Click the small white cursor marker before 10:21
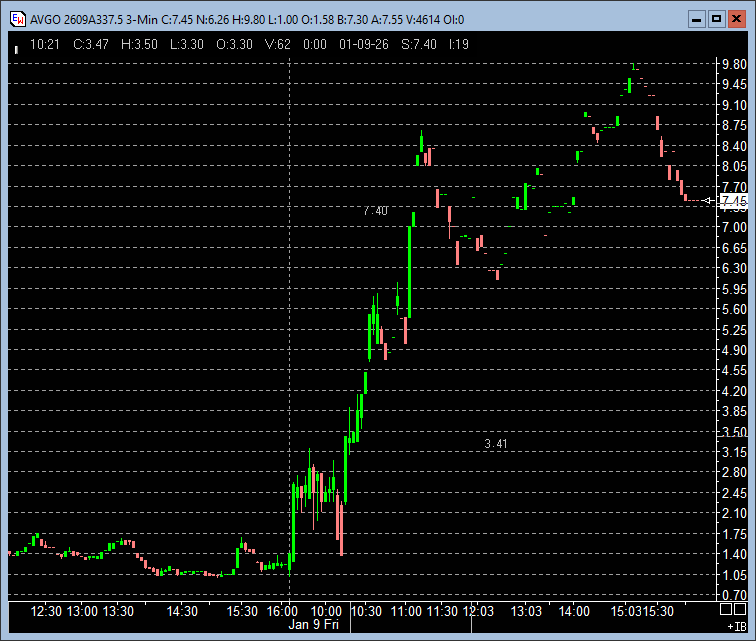This screenshot has height=641, width=756. click(x=17, y=46)
